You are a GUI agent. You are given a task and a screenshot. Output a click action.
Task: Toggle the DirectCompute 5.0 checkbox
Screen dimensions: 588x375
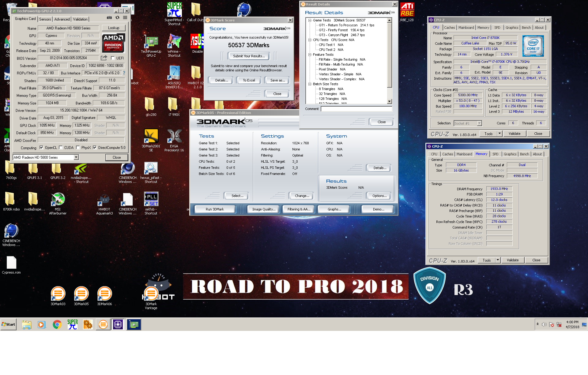(x=95, y=147)
